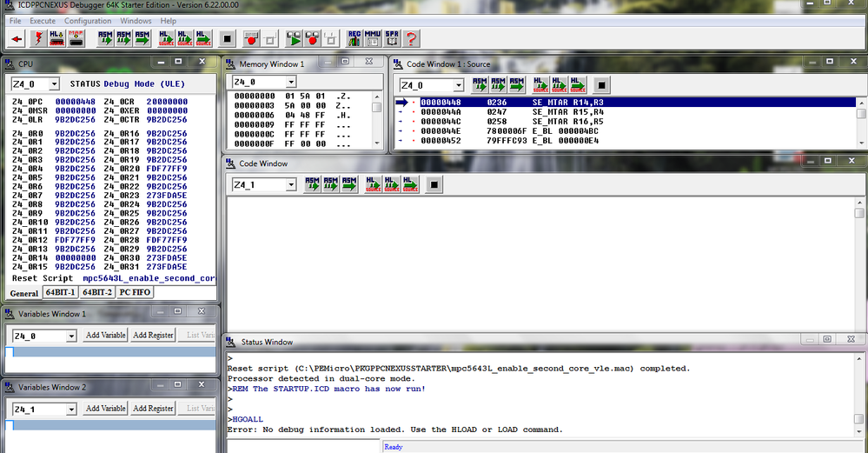Click the set breakpoint red dot icon
The width and height of the screenshot is (868, 453).
tap(251, 39)
